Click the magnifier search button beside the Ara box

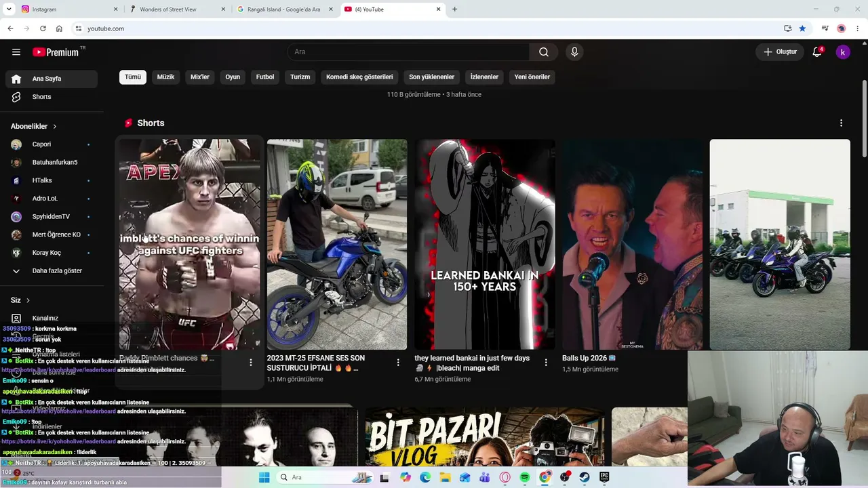544,52
